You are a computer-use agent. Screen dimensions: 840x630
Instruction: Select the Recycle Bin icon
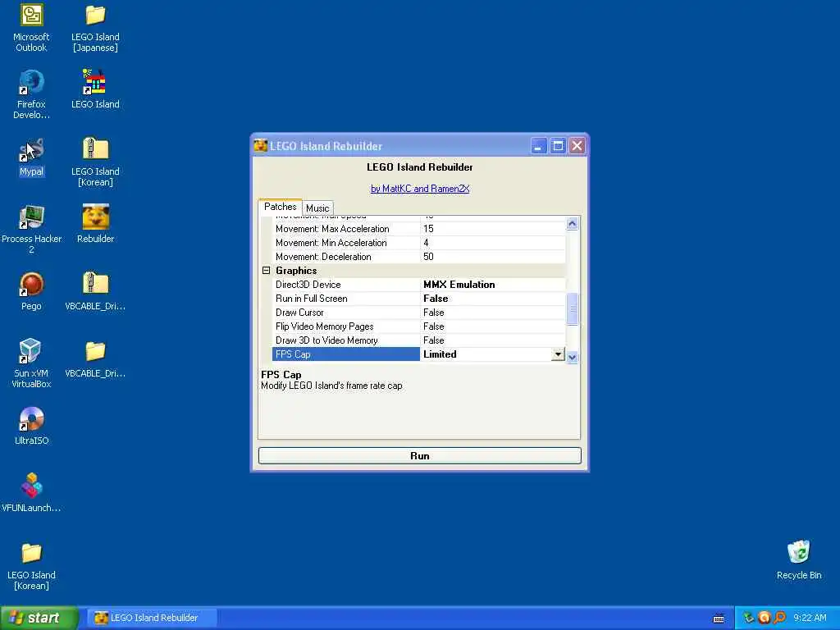point(799,553)
